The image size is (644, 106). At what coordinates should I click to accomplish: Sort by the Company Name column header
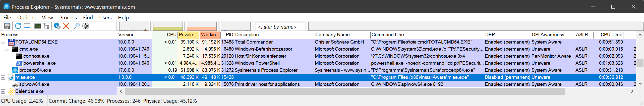pos(342,35)
